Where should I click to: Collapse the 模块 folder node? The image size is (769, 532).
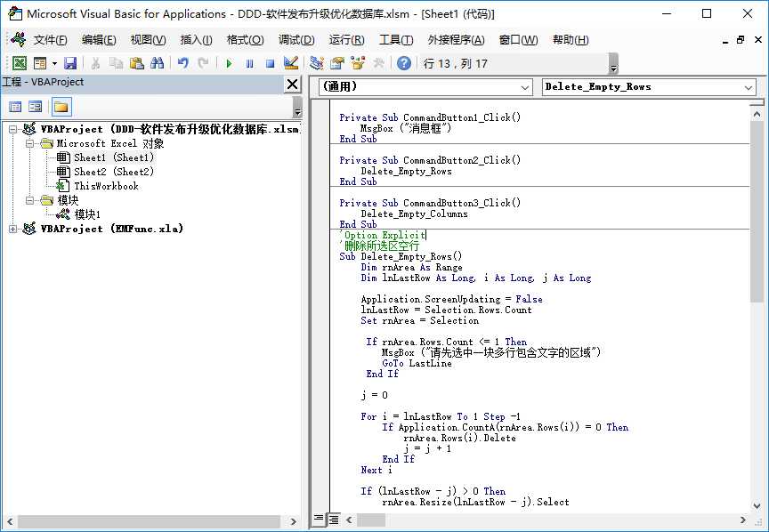click(x=30, y=200)
